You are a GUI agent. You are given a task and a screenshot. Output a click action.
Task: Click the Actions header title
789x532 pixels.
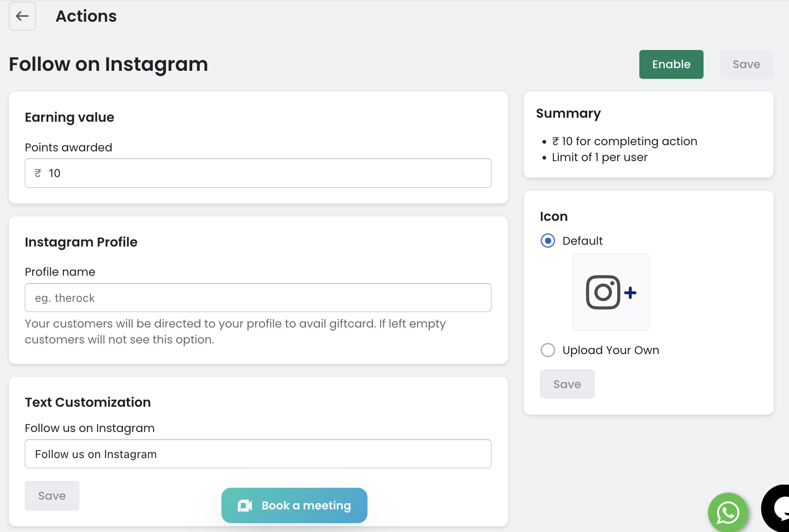(86, 16)
